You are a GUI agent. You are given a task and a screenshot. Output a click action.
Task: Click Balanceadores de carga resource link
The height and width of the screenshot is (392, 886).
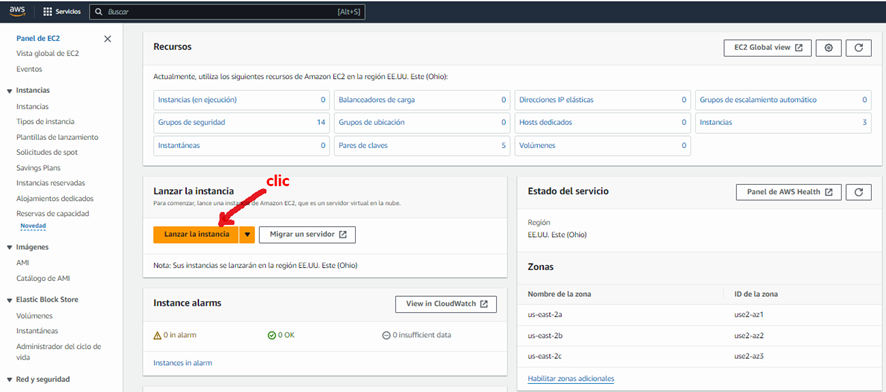tap(376, 100)
